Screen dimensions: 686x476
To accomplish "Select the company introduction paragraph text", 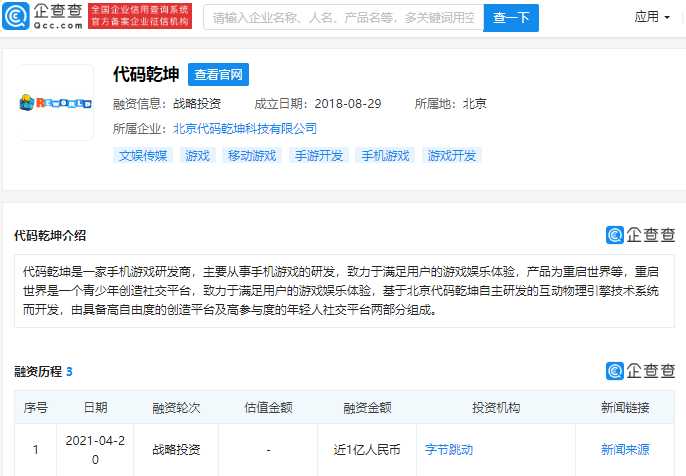I will tap(341, 291).
